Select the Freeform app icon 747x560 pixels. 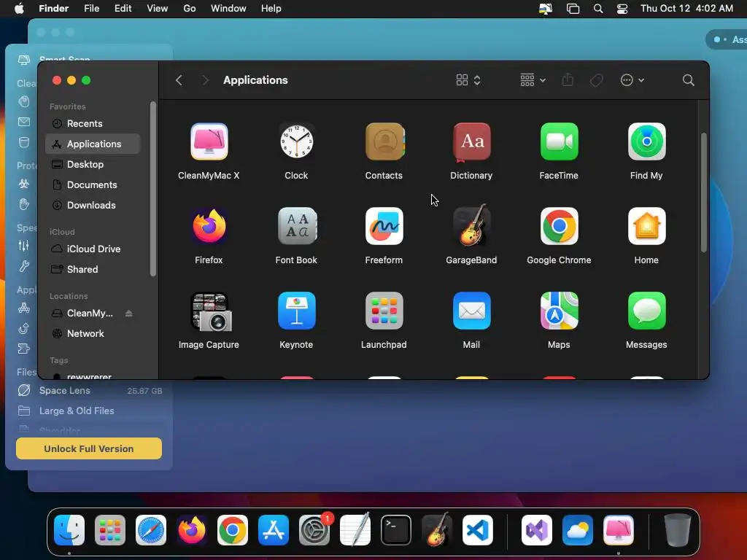click(x=384, y=226)
